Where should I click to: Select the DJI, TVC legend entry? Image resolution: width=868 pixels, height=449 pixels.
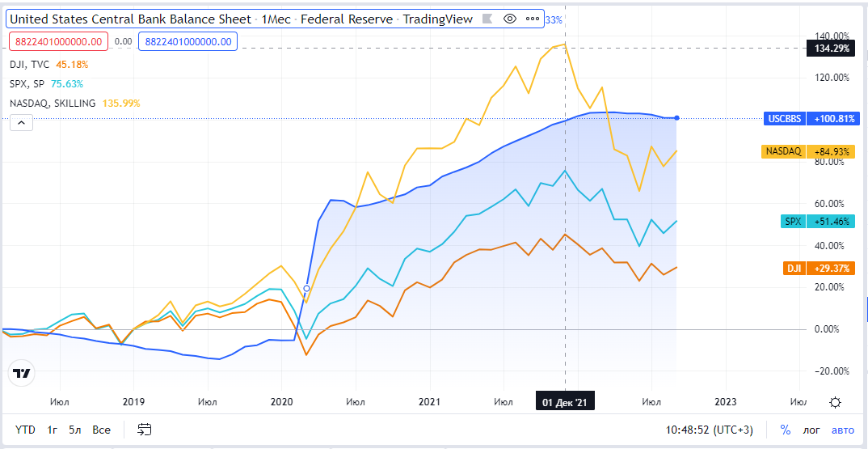point(29,64)
